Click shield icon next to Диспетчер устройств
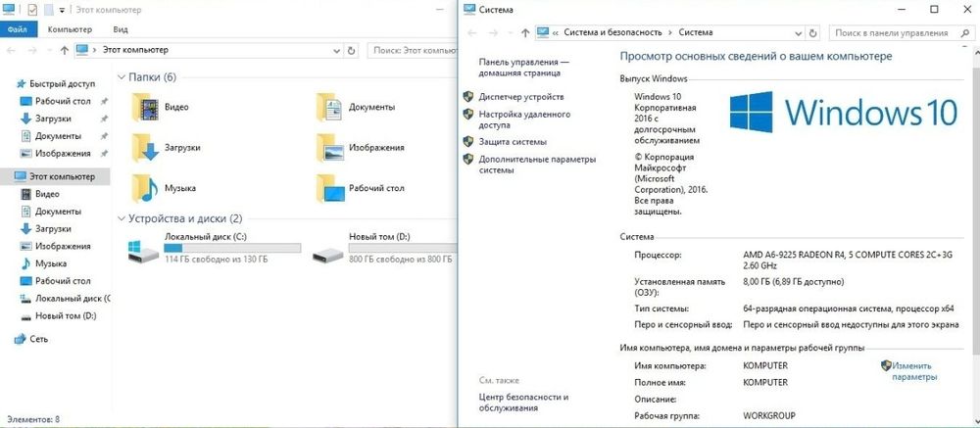The width and height of the screenshot is (980, 428). (468, 97)
